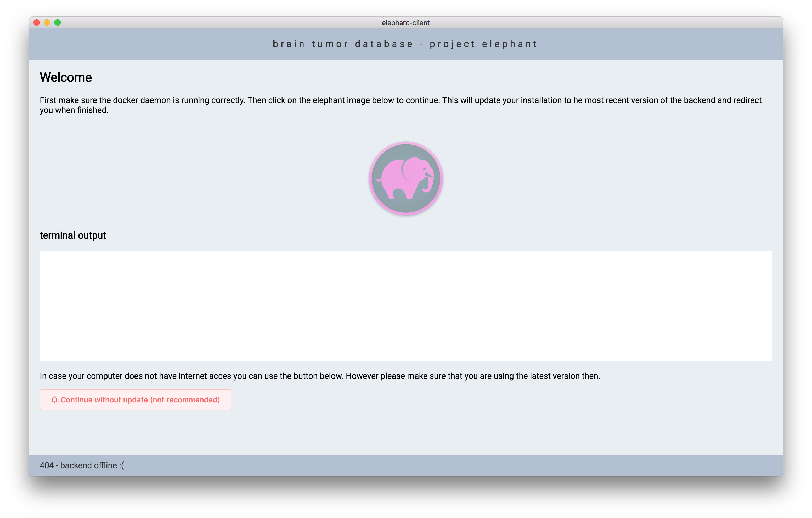The image size is (812, 518).
Task: Select the elephant image to continue installation
Action: coord(406,178)
